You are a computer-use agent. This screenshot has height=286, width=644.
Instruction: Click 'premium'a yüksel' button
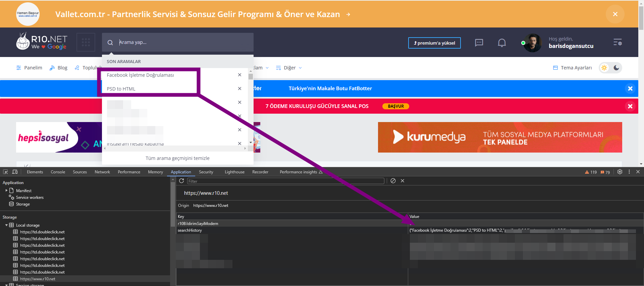(x=434, y=43)
